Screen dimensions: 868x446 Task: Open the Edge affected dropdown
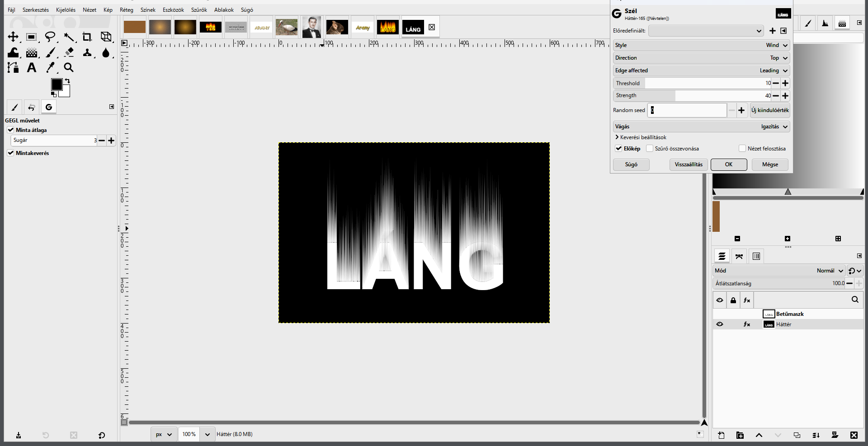[701, 70]
